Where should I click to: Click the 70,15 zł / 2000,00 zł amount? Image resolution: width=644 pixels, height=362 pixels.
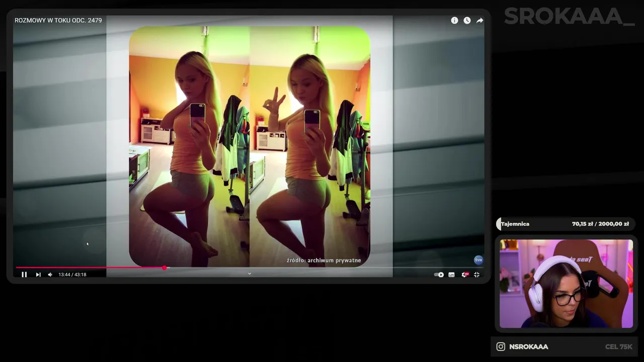[x=600, y=224]
